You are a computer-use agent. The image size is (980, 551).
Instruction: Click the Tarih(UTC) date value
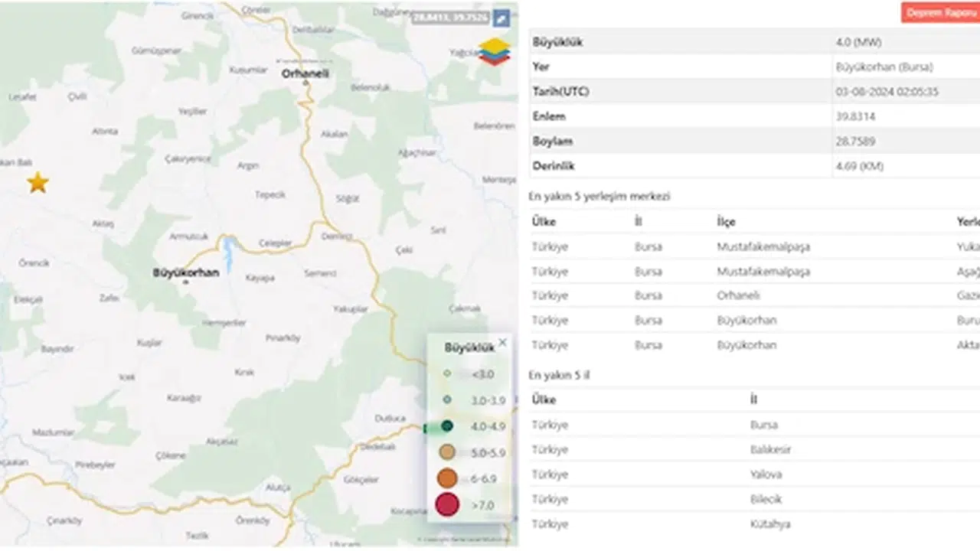click(x=887, y=92)
